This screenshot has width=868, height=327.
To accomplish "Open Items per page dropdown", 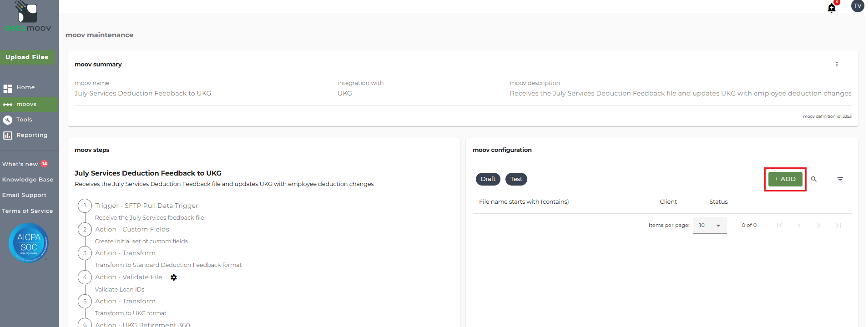I will tap(710, 225).
